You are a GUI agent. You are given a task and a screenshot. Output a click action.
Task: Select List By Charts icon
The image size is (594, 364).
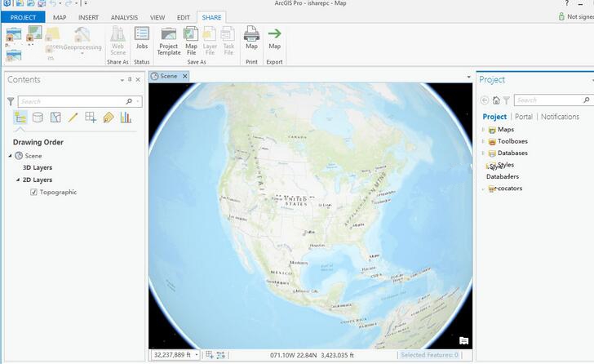(126, 118)
